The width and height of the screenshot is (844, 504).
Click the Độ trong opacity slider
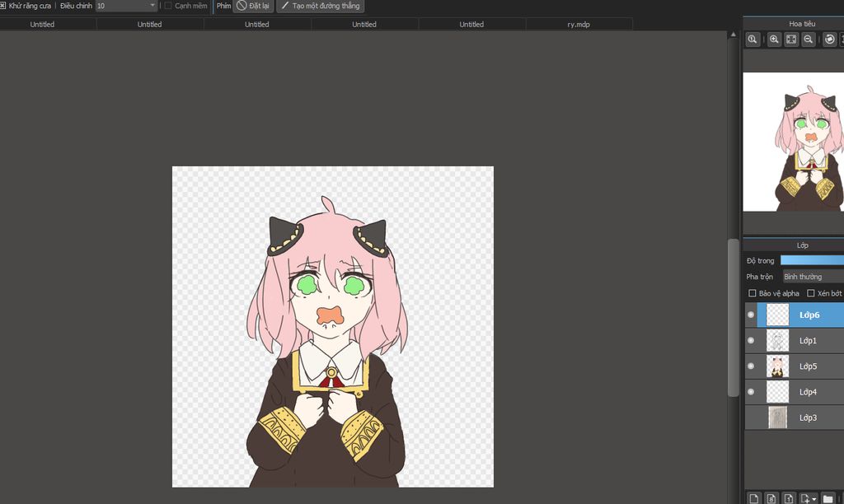[x=812, y=260]
